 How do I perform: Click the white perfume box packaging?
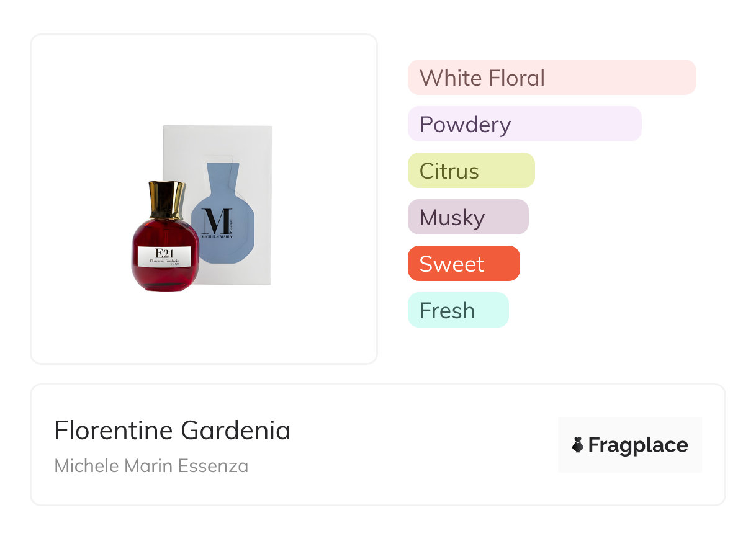217,205
